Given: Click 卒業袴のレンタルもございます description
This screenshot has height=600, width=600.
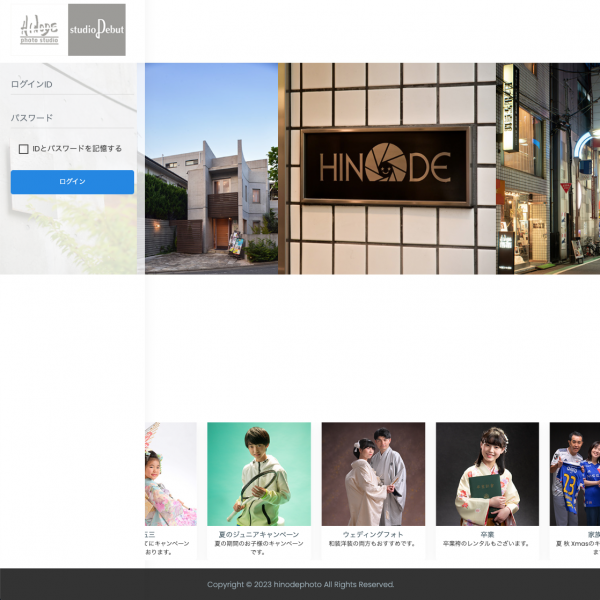Looking at the screenshot, I should tap(486, 543).
